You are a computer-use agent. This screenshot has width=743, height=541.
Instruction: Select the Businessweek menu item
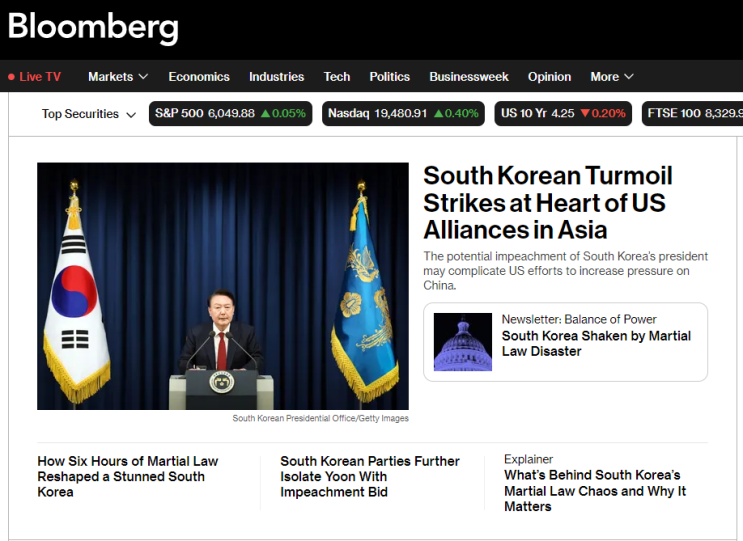(x=469, y=77)
